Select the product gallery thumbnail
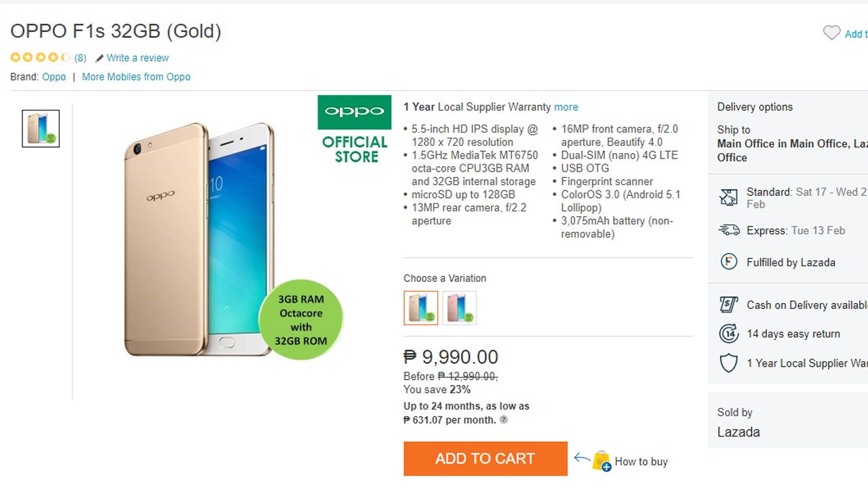 pyautogui.click(x=40, y=127)
